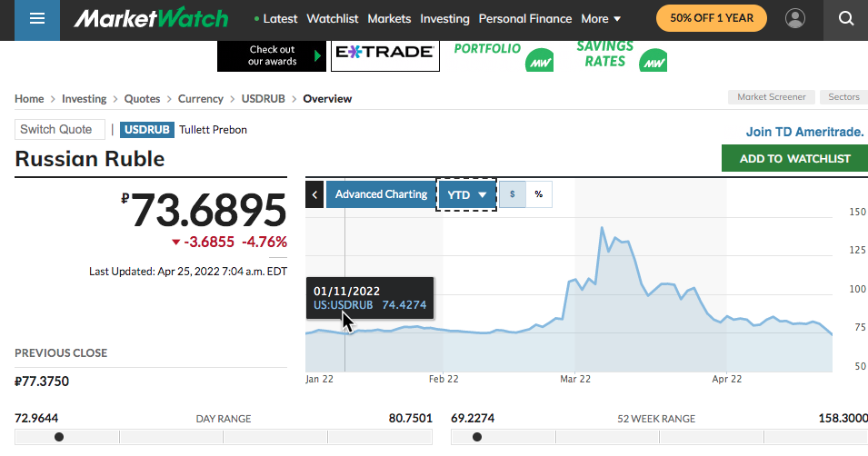The image size is (868, 456).
Task: Click the MarketWatch logo
Action: [x=151, y=18]
